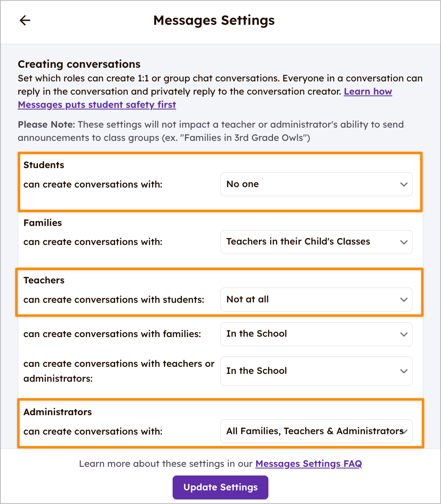This screenshot has height=504, width=441.
Task: Open the student safety "Learn how" link
Action: tap(367, 92)
